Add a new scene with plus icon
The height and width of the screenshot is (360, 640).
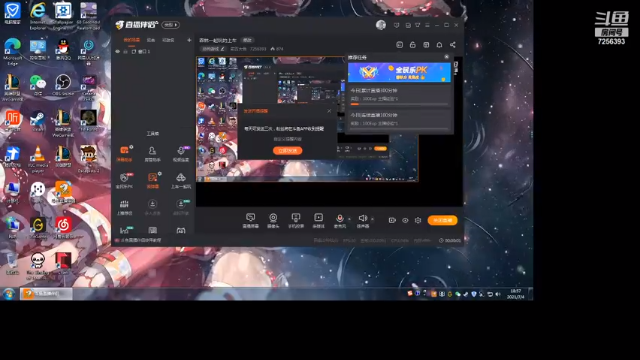point(189,40)
